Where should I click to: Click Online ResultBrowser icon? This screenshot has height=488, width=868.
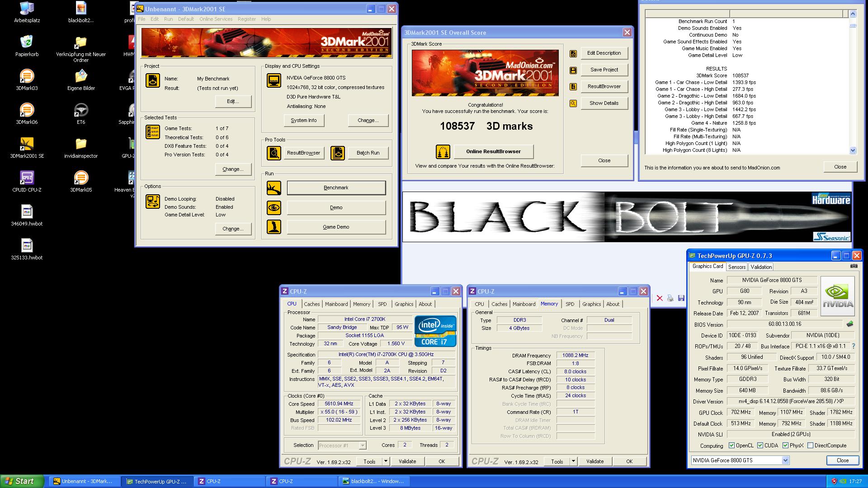click(x=443, y=152)
